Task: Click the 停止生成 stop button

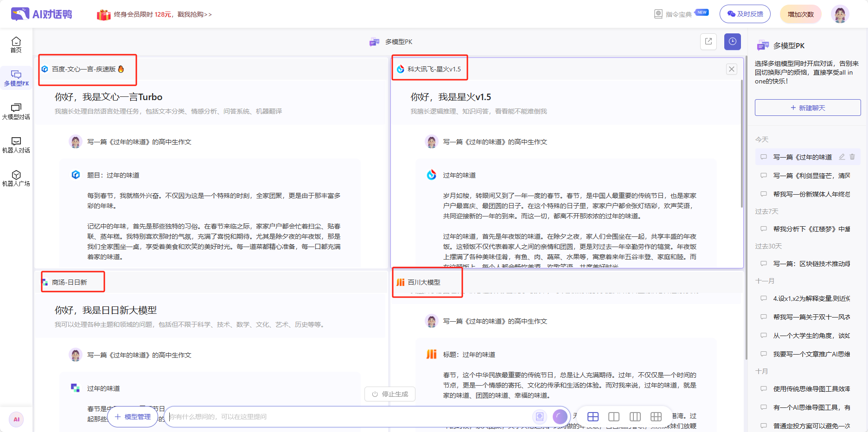Action: pos(390,394)
